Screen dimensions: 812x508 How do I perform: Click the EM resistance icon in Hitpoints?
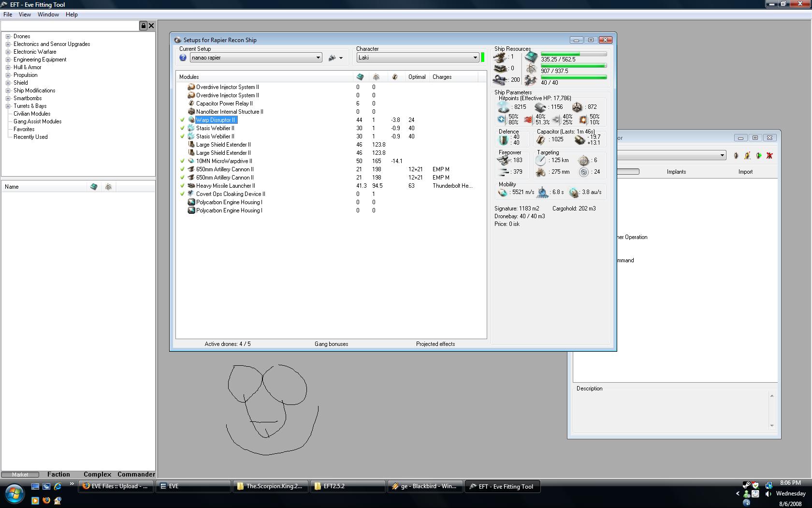tap(501, 119)
